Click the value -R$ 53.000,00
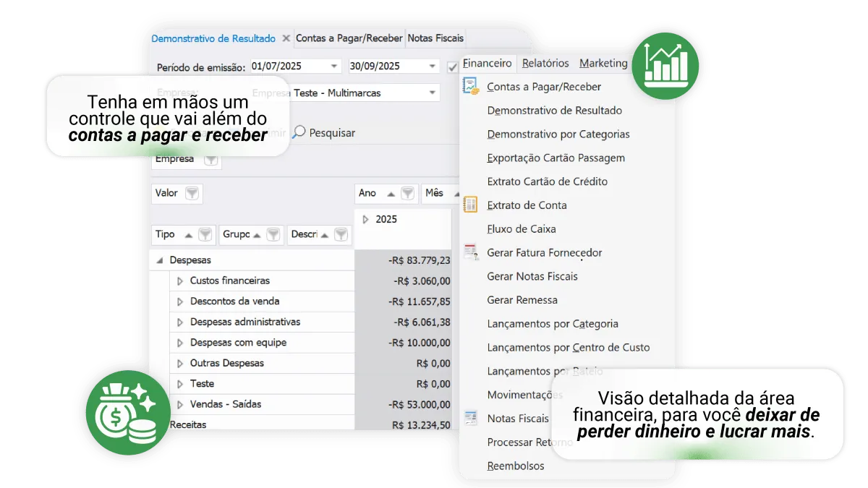 pos(419,404)
